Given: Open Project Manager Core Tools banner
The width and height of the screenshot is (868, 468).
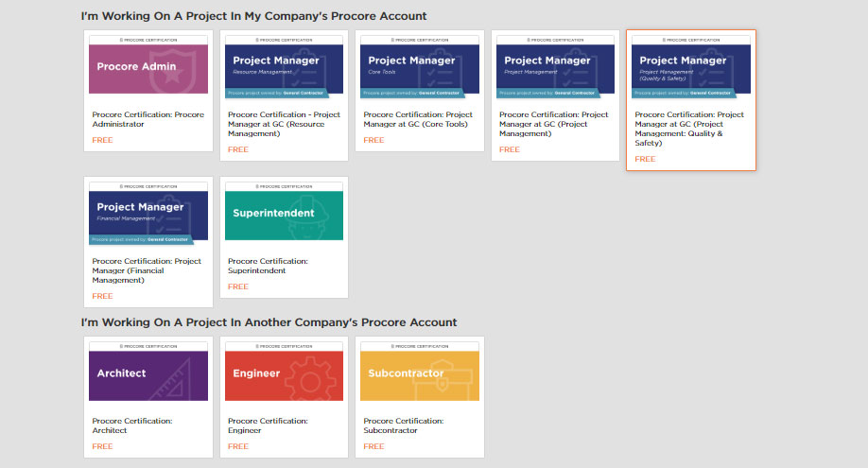Looking at the screenshot, I should (420, 67).
